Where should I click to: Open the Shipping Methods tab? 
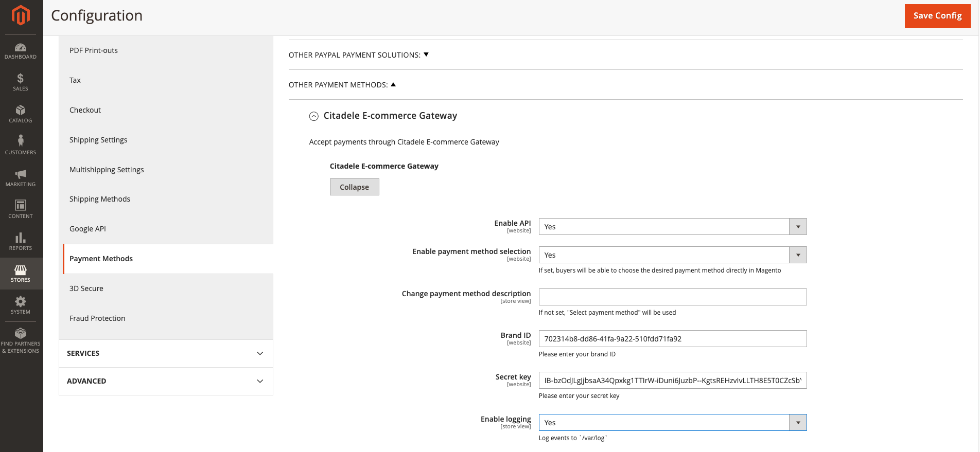click(x=166, y=199)
